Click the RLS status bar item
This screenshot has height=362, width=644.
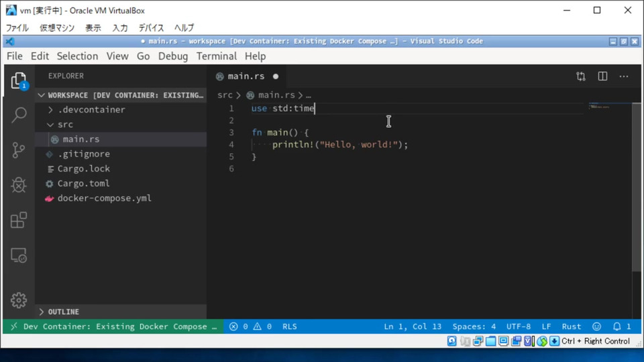(290, 326)
